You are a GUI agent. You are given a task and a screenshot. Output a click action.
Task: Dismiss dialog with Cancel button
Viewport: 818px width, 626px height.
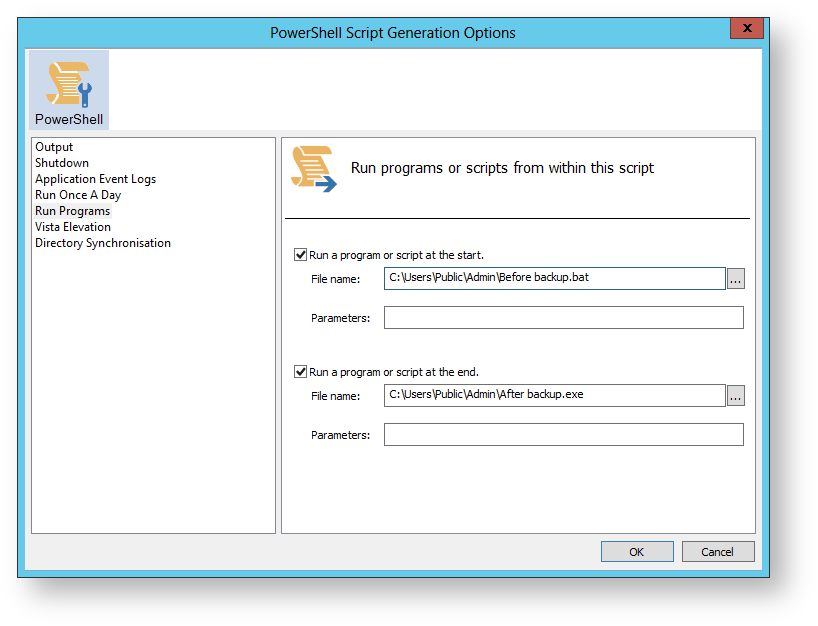click(x=718, y=551)
